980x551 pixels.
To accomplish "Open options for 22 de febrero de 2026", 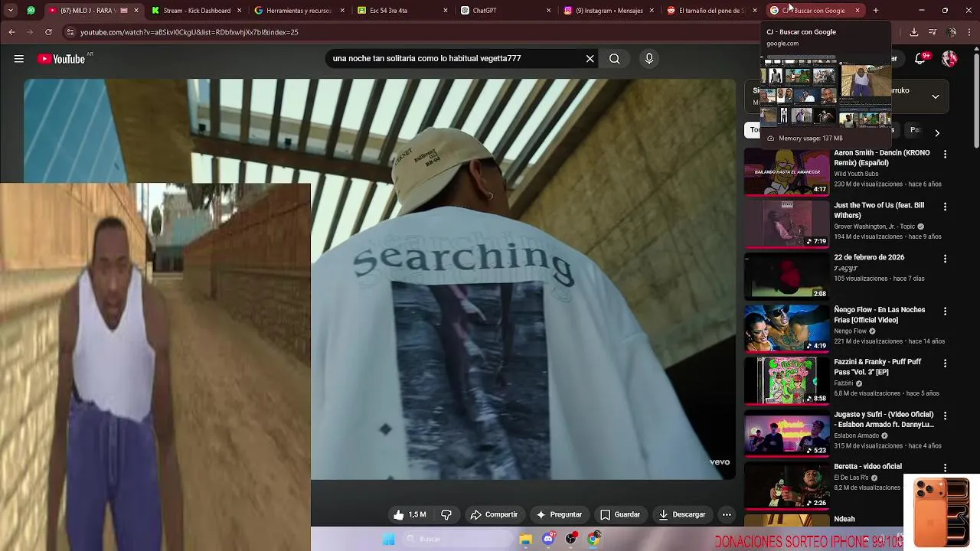I will click(945, 259).
